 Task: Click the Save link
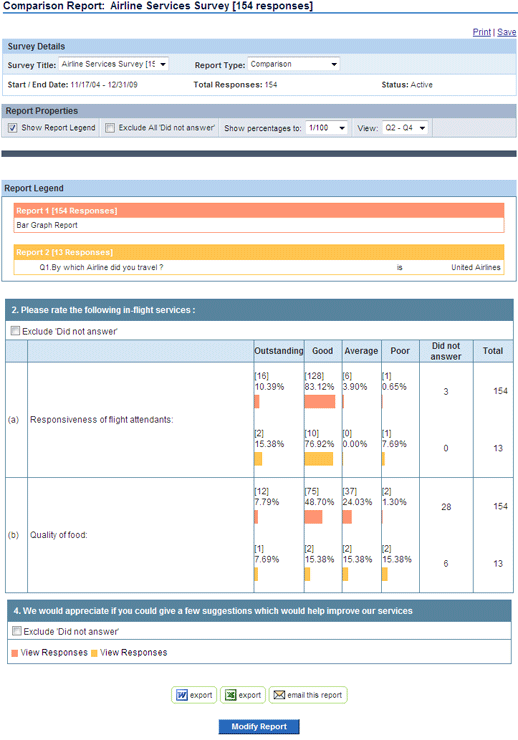[507, 32]
